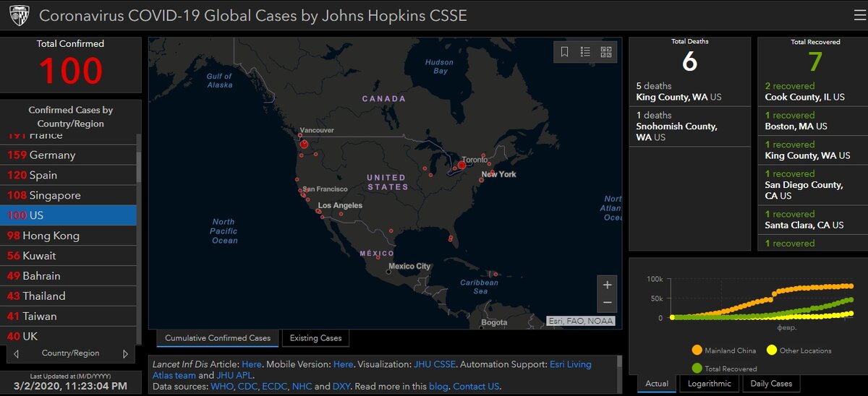The height and width of the screenshot is (396, 868).
Task: Select Kuwait in the country list
Action: click(x=68, y=256)
